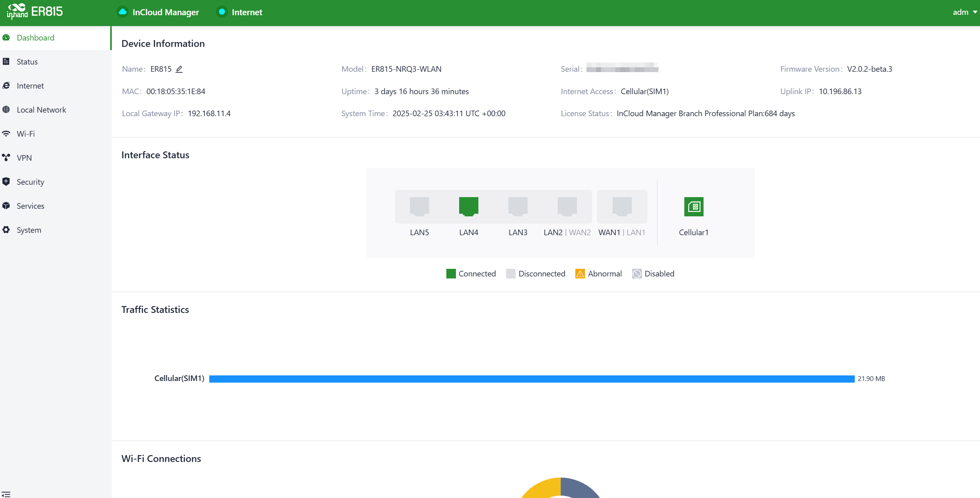
Task: Click the LAN3 port icon
Action: click(518, 206)
